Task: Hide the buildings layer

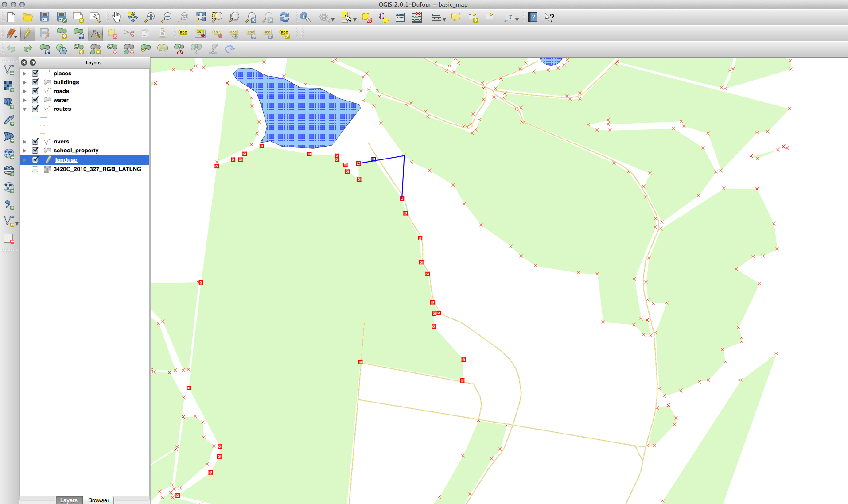Action: click(35, 82)
